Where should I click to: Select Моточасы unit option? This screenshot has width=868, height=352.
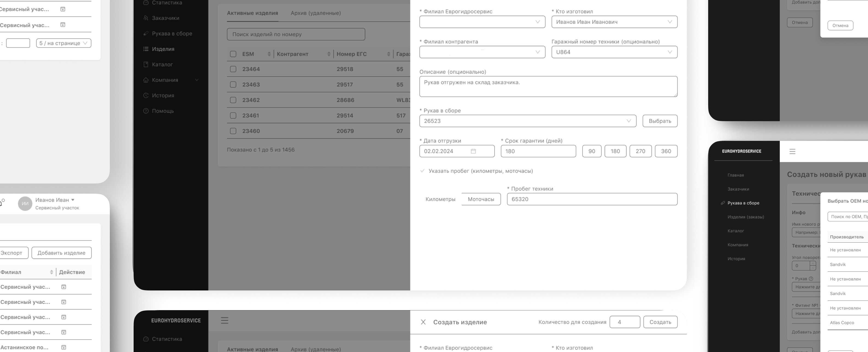point(481,199)
